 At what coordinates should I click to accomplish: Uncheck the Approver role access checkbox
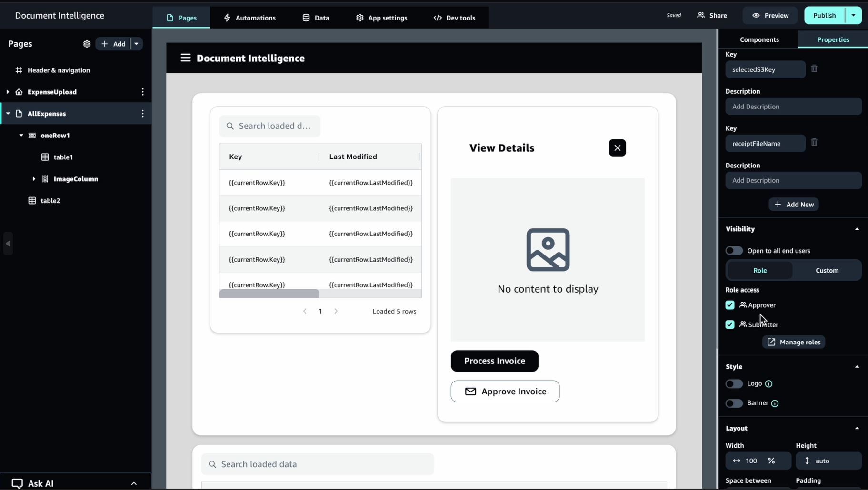[x=729, y=305]
